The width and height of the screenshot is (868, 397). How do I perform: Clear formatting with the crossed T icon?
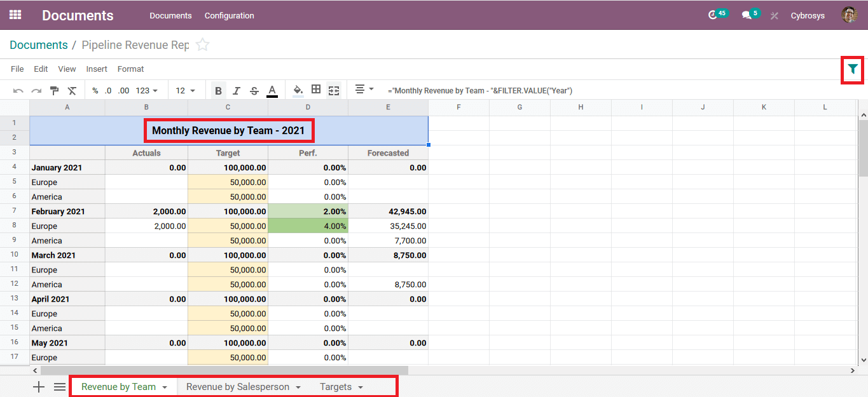click(x=72, y=91)
